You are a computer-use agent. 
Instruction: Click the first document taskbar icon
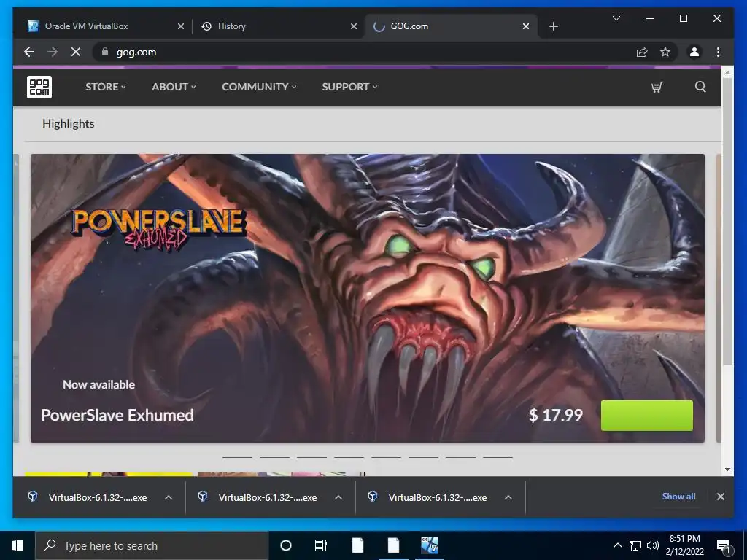[357, 545]
